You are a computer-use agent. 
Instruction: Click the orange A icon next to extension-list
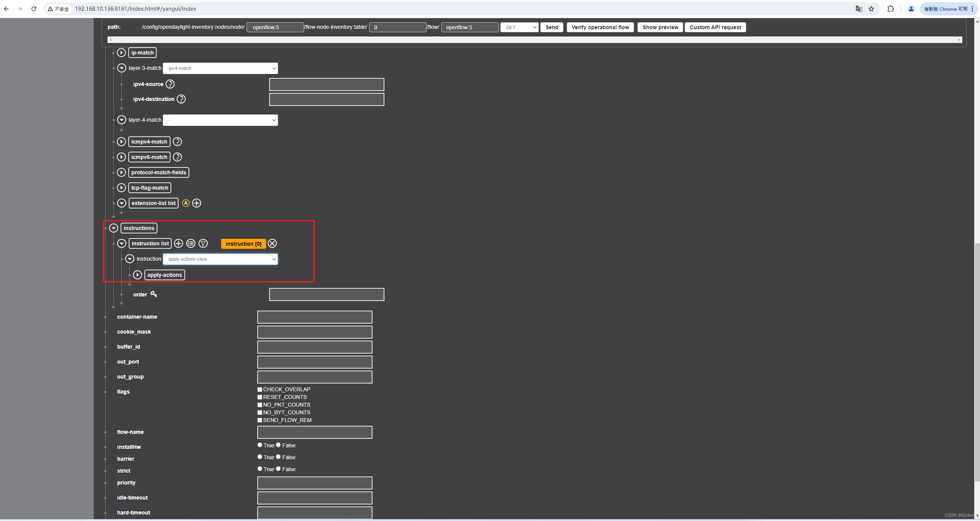186,203
